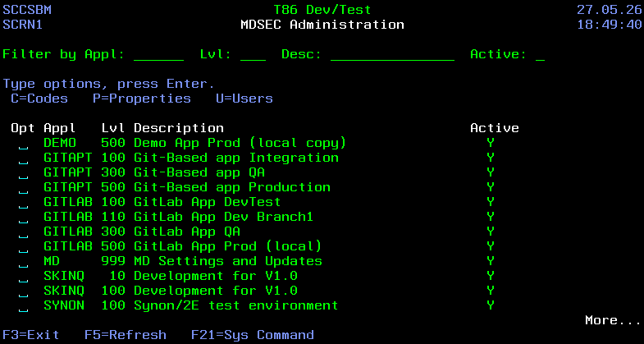644x344 pixels.
Task: Click the C=Codes option label
Action: coord(39,99)
